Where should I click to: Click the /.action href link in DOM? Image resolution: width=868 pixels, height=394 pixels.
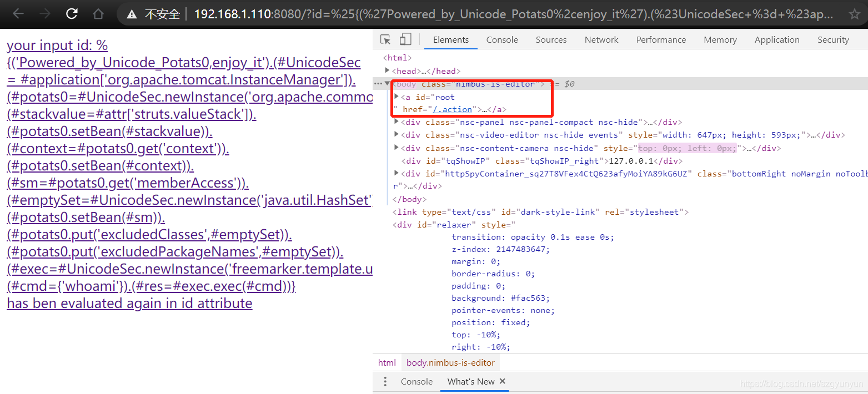453,109
